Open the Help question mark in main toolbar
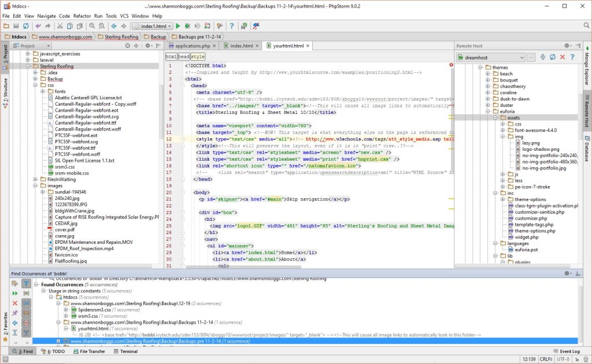Viewport: 592px width, 364px height. click(231, 26)
